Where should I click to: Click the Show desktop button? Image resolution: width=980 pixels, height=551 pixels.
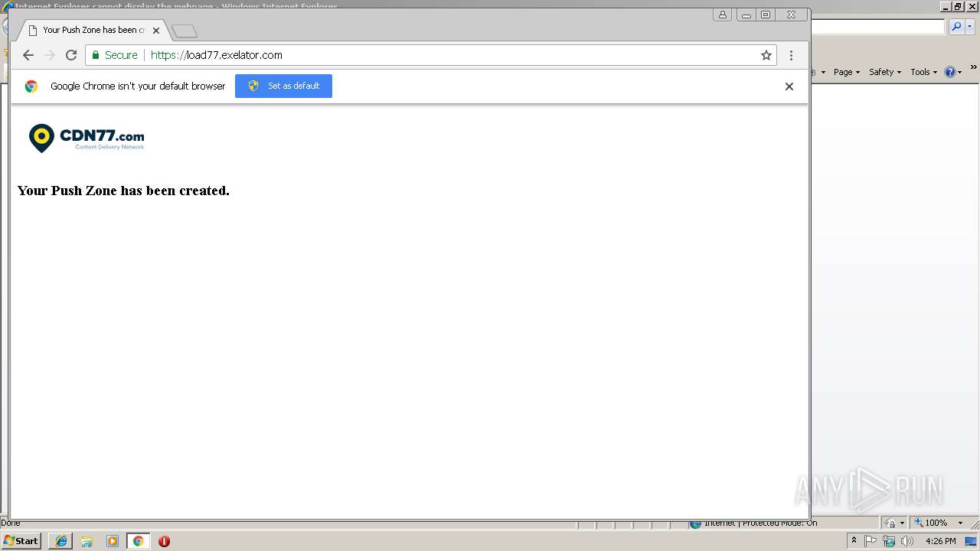click(972, 541)
